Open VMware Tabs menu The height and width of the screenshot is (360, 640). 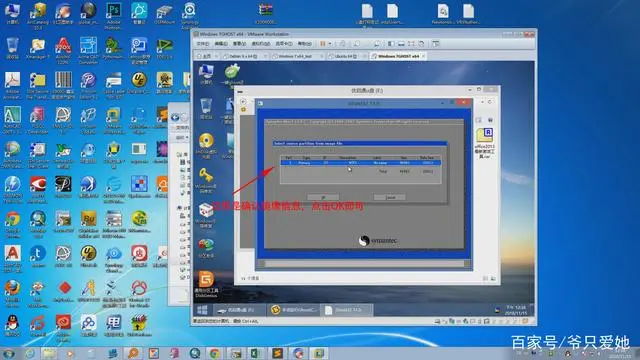coord(284,44)
